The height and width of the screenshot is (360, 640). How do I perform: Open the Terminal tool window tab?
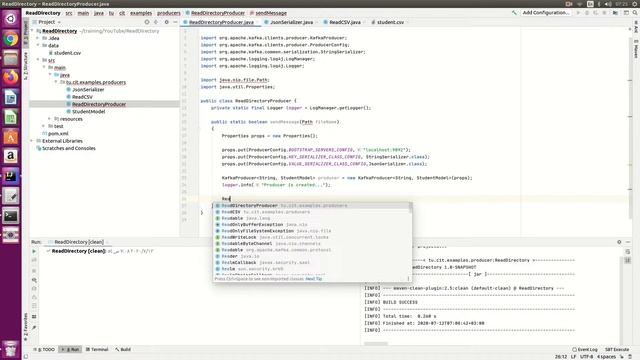pos(97,349)
